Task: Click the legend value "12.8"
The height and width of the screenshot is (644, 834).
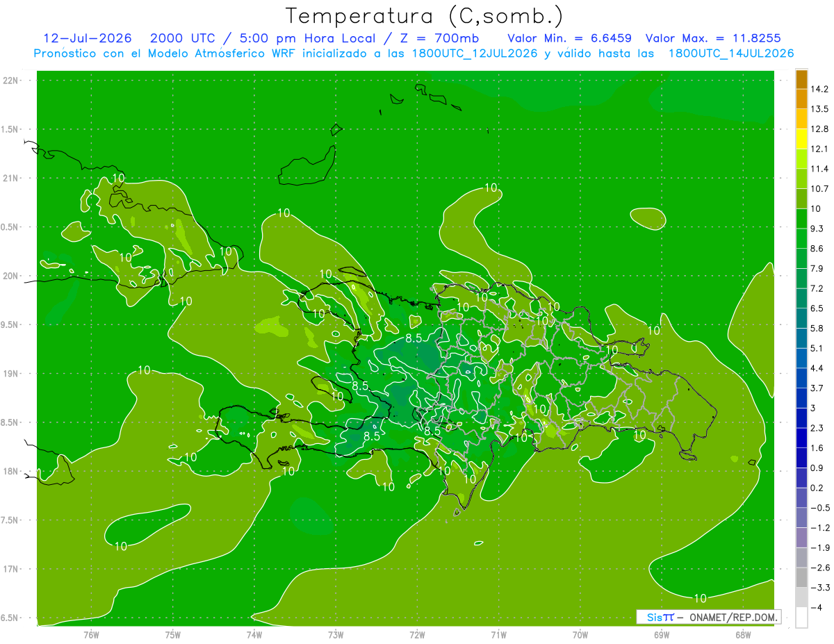Action: click(819, 129)
